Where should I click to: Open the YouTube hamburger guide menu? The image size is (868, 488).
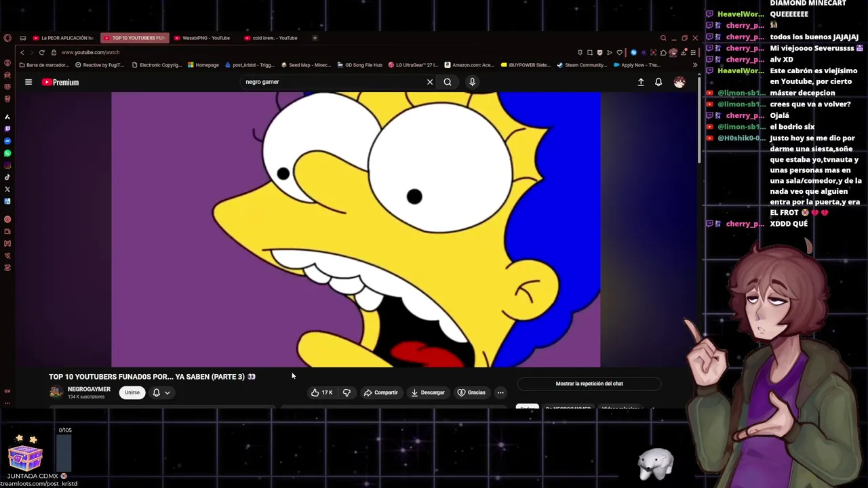coord(28,82)
